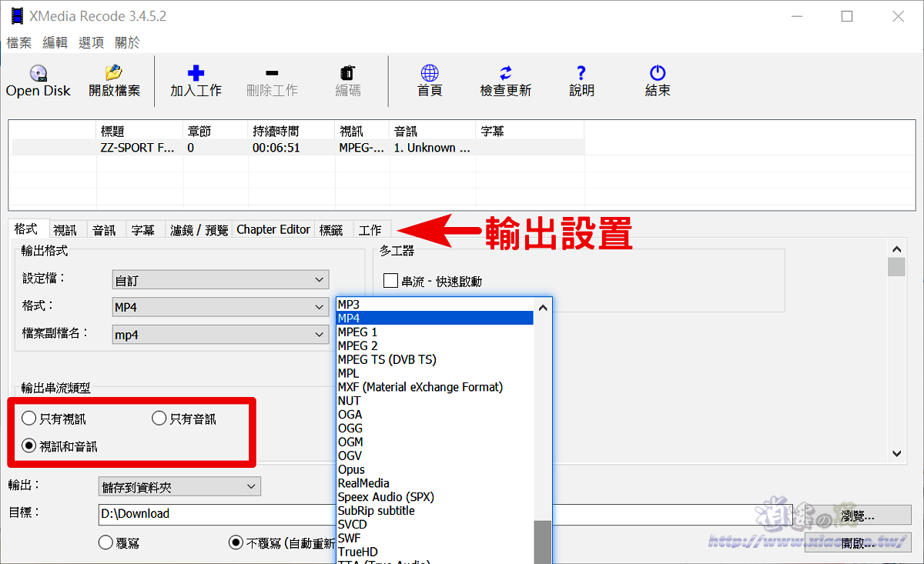Open the 選項 menu

[91, 43]
